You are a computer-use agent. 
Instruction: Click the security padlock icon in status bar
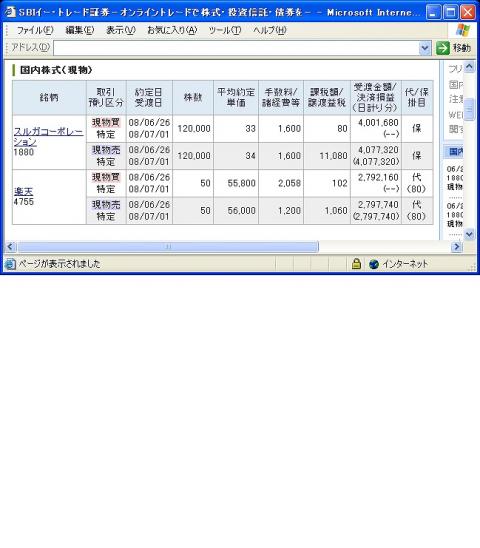pyautogui.click(x=356, y=264)
